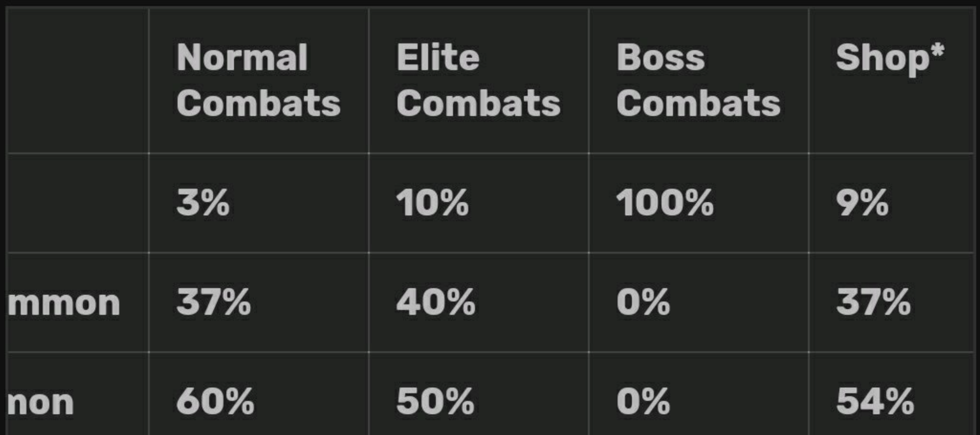Click the Boss Combats column header

[699, 80]
